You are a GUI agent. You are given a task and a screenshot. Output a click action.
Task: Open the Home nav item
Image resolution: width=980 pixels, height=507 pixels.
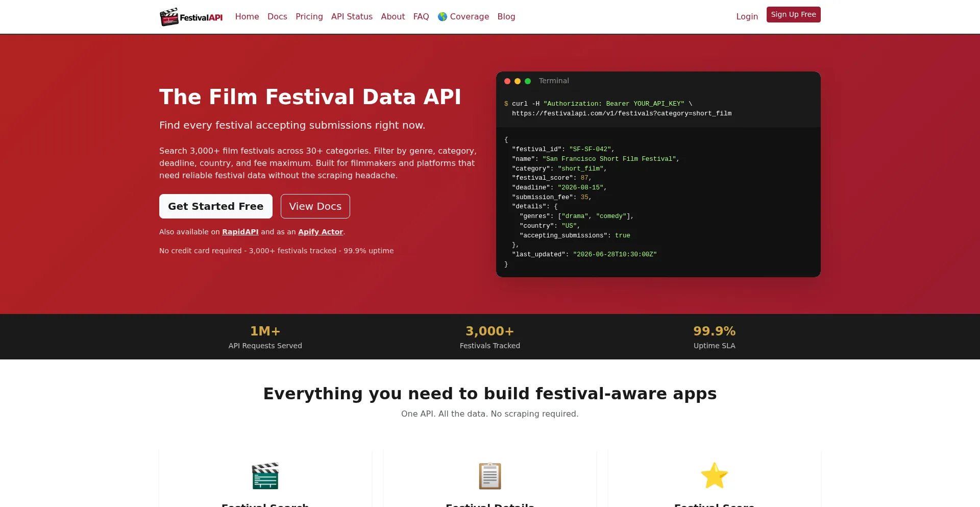point(247,17)
